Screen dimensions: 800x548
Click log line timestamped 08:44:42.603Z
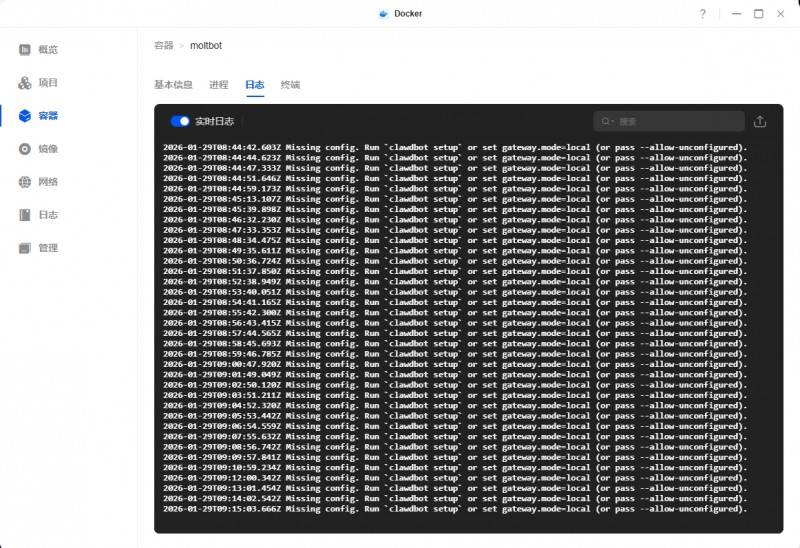[455, 147]
